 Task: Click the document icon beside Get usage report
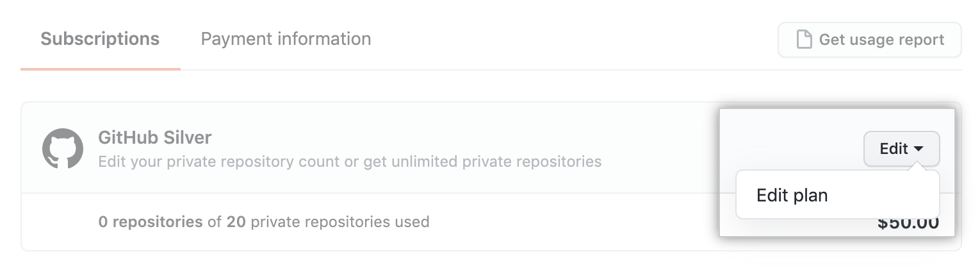(804, 40)
